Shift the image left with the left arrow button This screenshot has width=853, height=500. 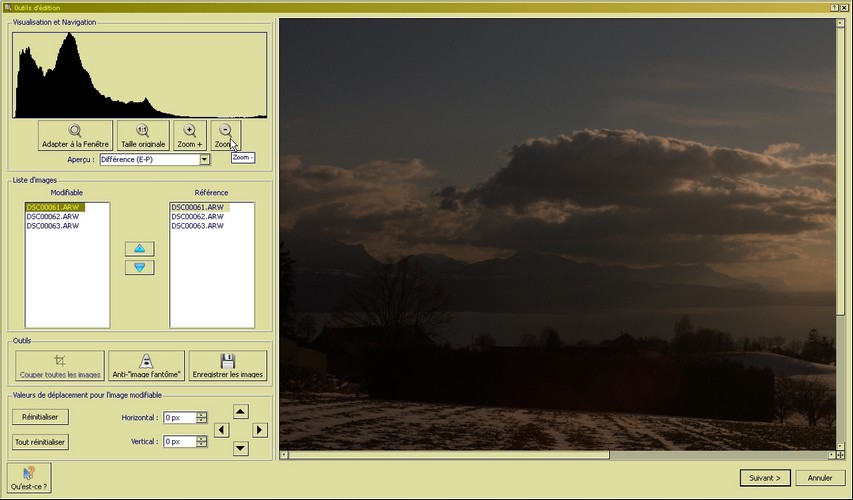point(222,430)
